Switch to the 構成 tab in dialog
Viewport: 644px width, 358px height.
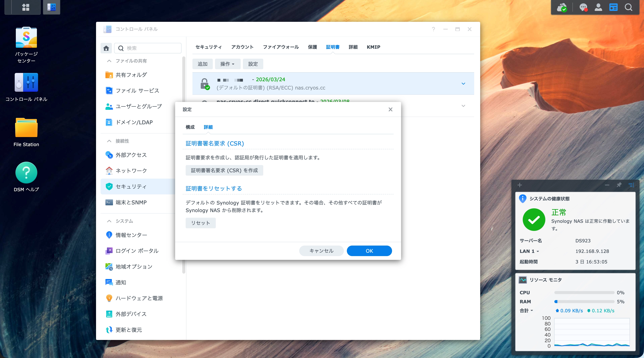[190, 127]
